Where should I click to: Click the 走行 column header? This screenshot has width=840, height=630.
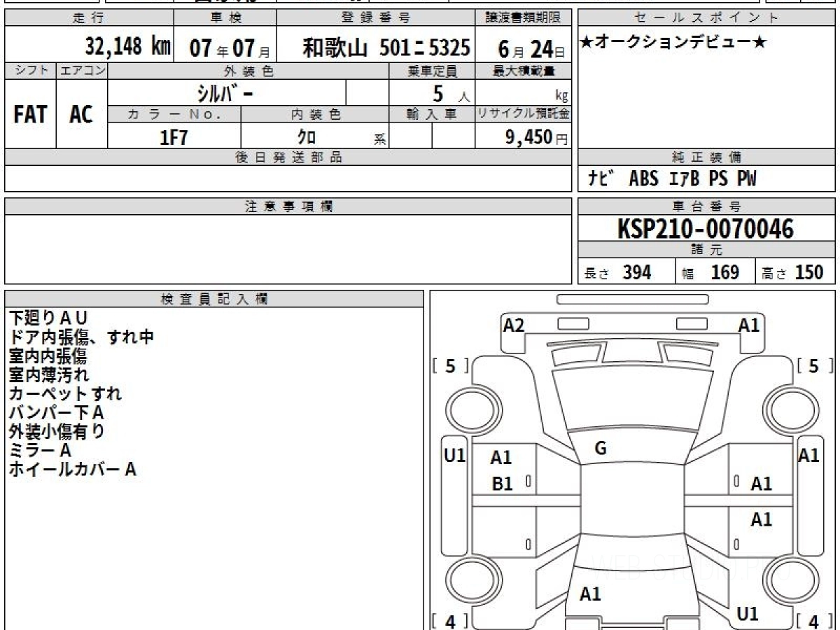coord(87,18)
